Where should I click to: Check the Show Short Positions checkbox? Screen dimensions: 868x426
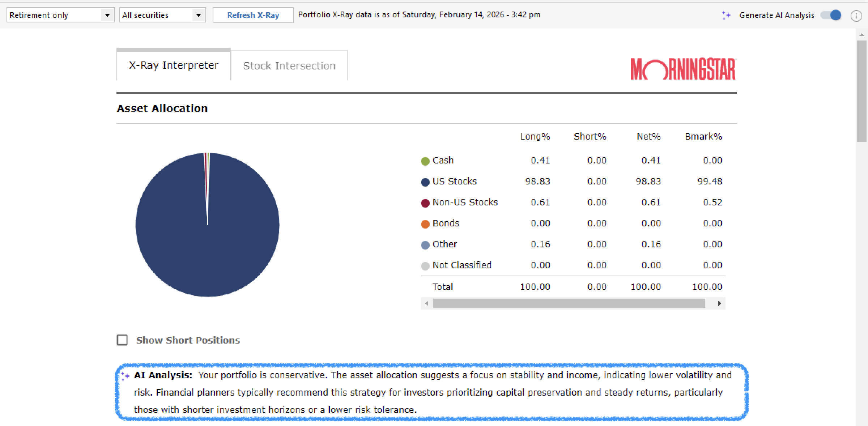122,340
